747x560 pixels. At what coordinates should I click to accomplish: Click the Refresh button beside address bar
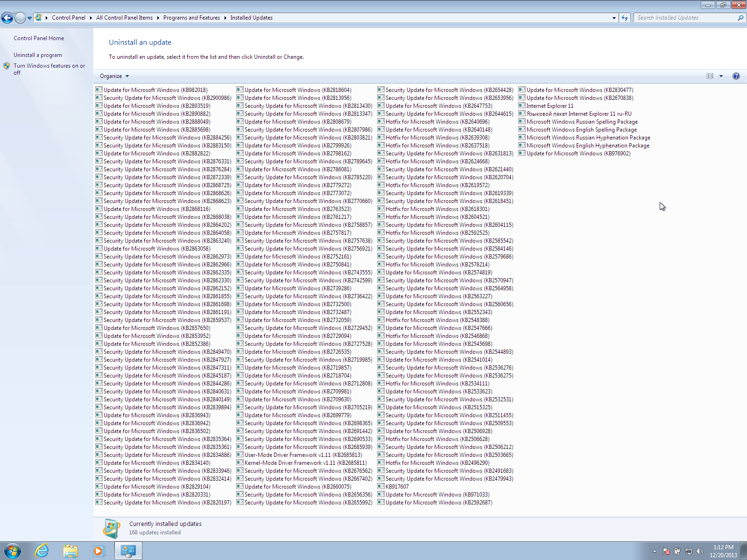click(x=625, y=18)
